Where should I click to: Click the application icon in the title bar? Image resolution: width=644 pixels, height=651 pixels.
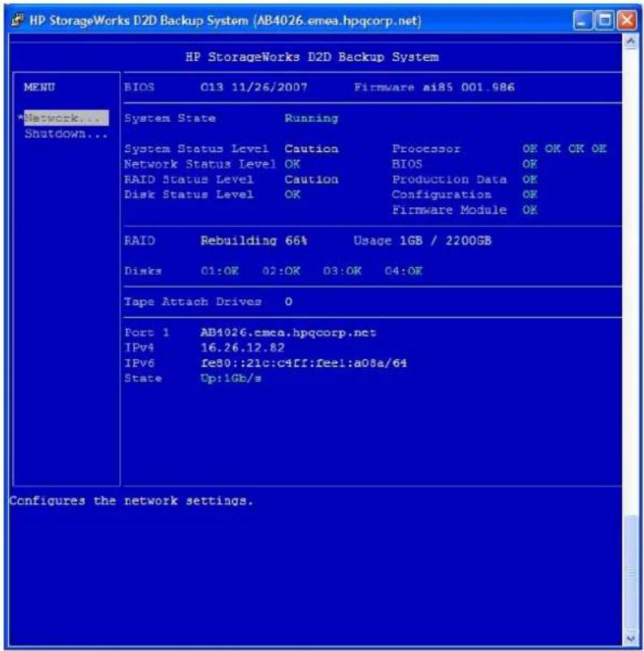18,20
